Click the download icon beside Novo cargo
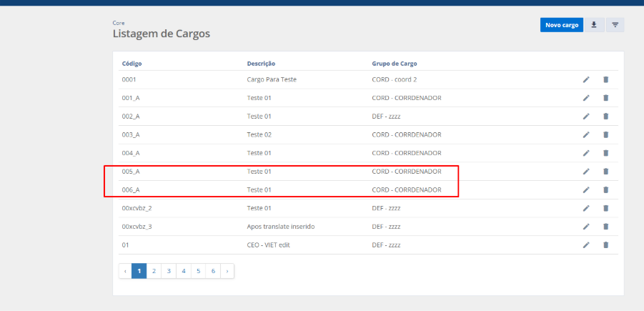Viewport: 644px width, 311px height. tap(594, 25)
